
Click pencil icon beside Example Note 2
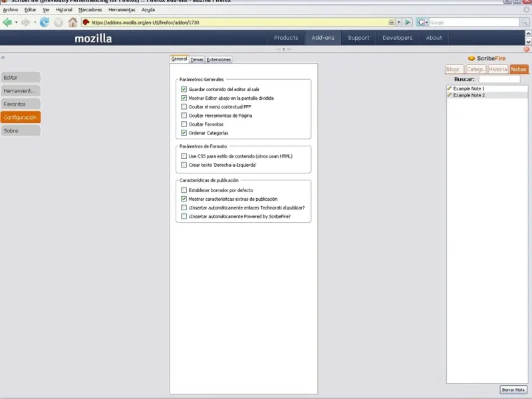coord(450,95)
